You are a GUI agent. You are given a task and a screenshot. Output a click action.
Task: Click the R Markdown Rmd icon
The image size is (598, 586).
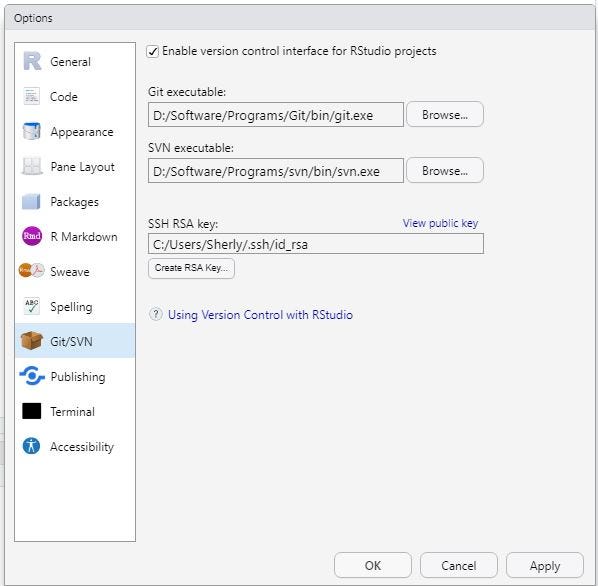click(32, 236)
